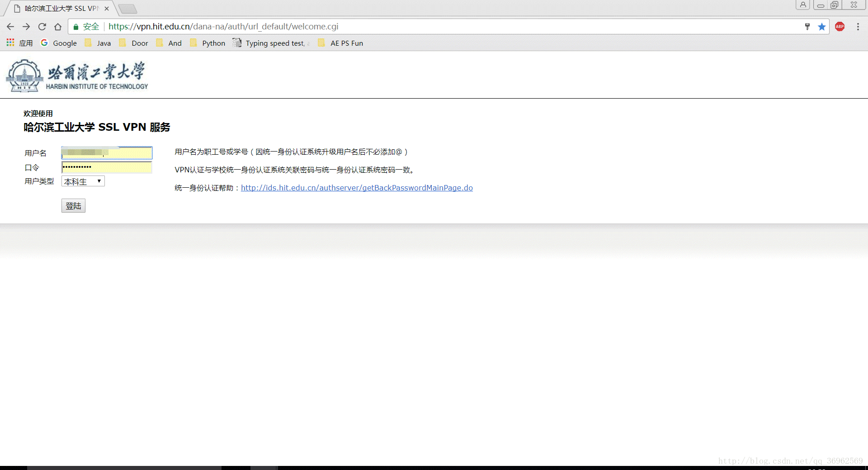Click the address bar URL

(x=223, y=27)
